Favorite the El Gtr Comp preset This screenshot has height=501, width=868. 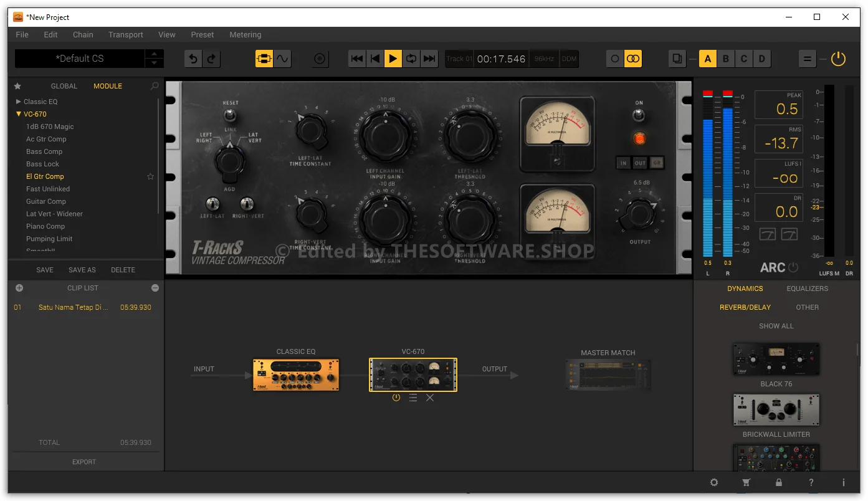(x=150, y=176)
